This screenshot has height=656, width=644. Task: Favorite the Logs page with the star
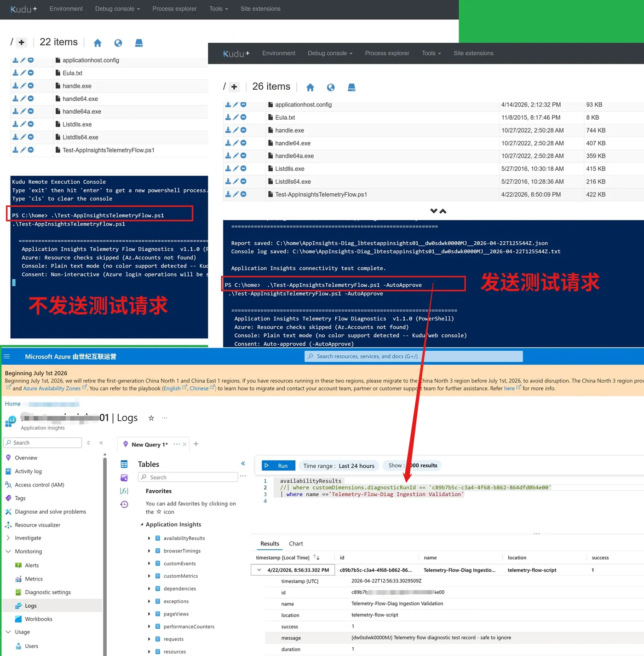(151, 418)
